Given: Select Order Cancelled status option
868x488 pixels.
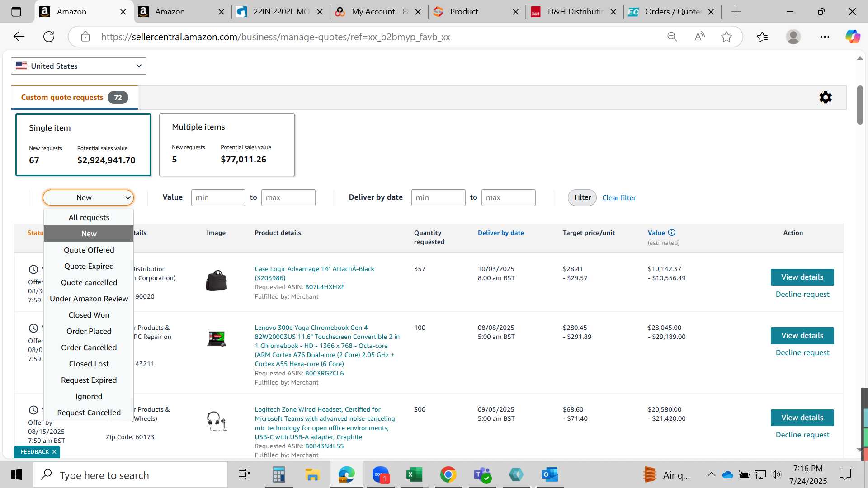Looking at the screenshot, I should click(x=89, y=347).
